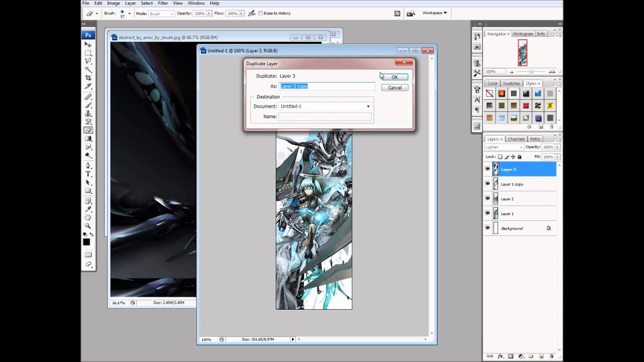Select the Pen tool
Screen dimensions: 644x362
click(88, 165)
